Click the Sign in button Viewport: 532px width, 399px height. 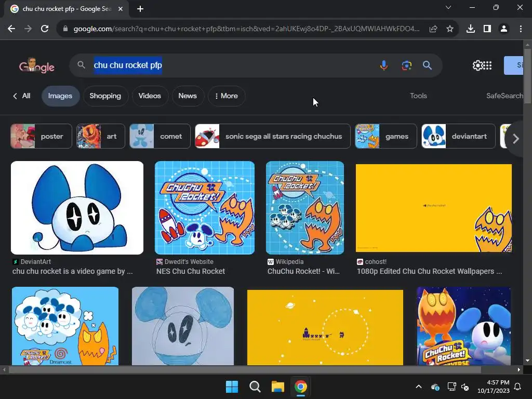coord(514,65)
